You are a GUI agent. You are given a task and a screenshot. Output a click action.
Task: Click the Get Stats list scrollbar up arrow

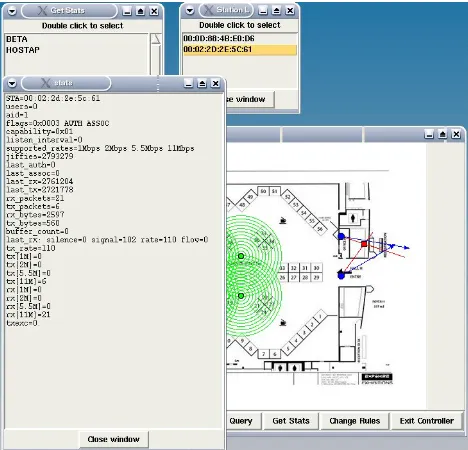(156, 39)
